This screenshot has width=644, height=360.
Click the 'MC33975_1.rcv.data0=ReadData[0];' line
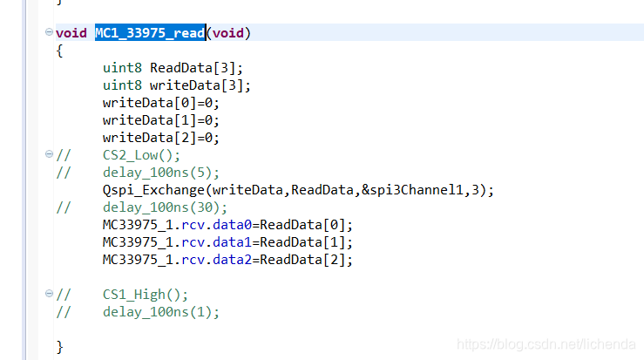point(227,225)
